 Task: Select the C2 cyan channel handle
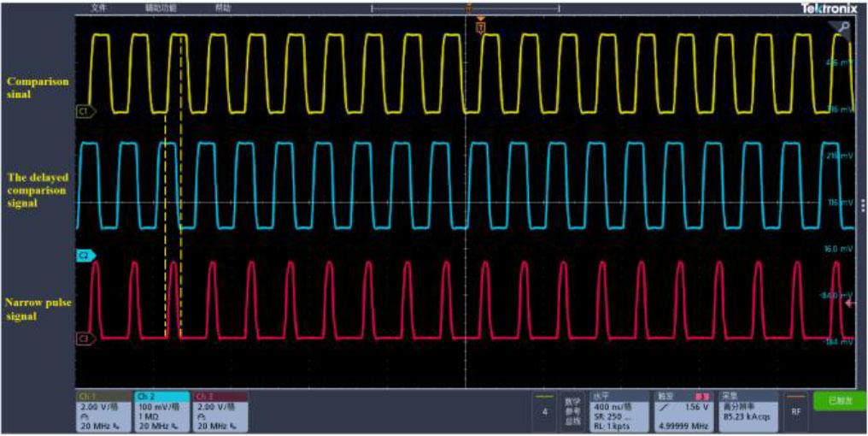85,255
